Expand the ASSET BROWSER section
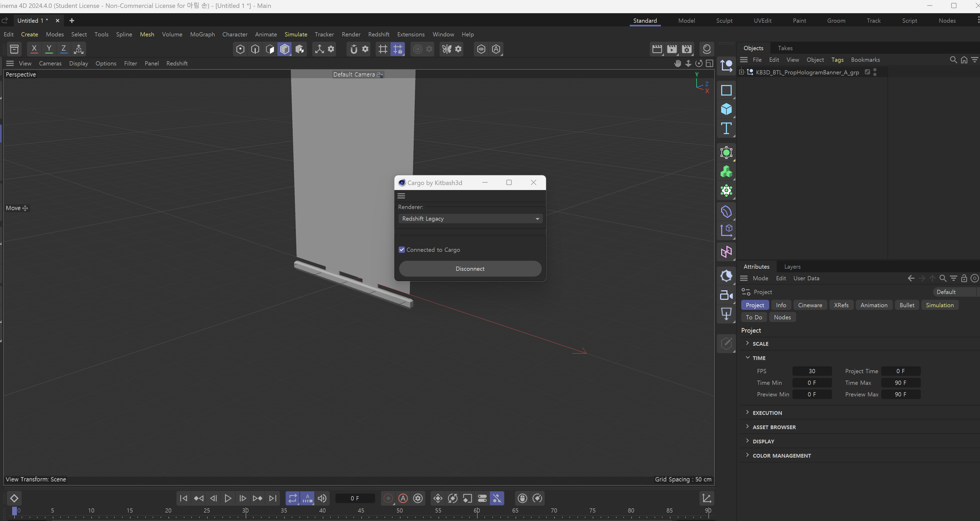This screenshot has height=521, width=980. click(748, 426)
